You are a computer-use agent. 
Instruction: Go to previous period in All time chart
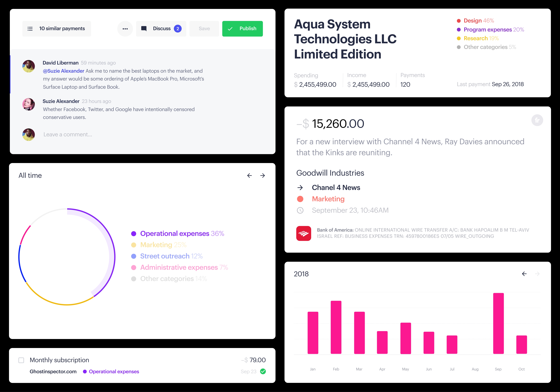249,176
